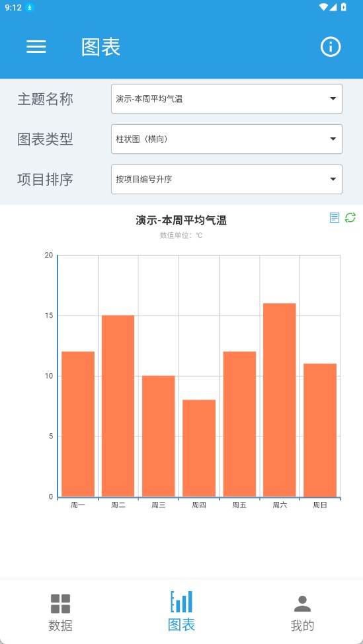Click the 图表类型 label

tap(45, 139)
